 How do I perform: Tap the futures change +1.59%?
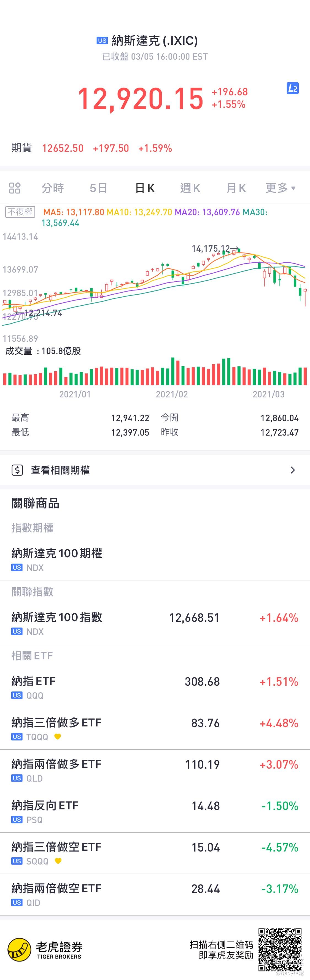tap(155, 148)
